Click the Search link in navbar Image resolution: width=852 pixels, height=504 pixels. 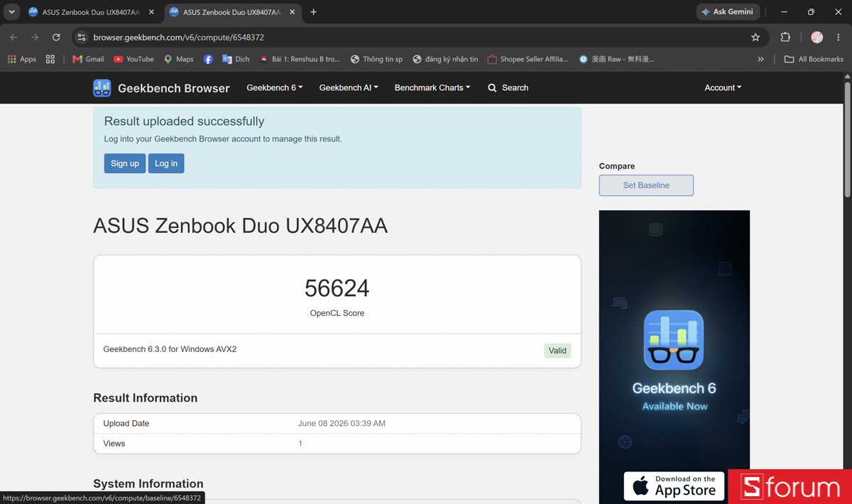508,87
